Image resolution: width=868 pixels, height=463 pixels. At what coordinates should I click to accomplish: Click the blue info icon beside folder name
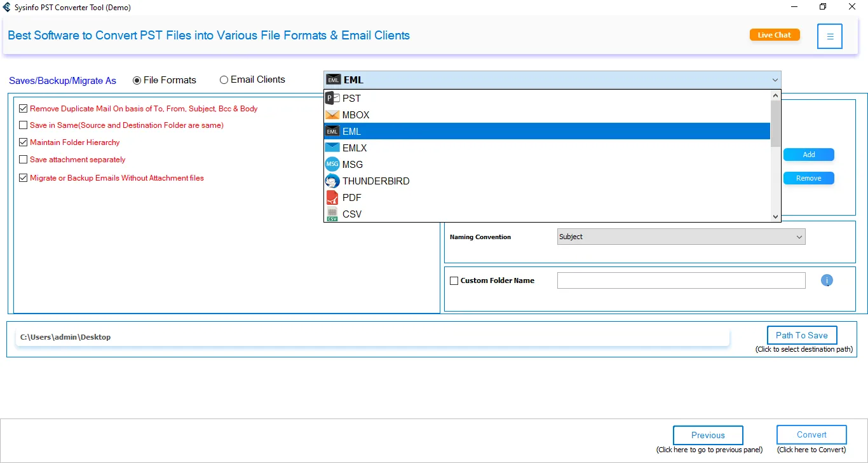point(827,280)
